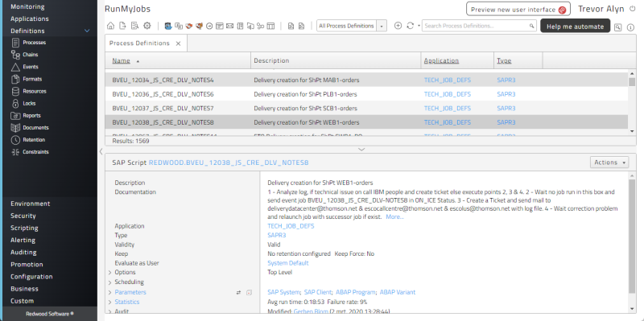
Task: Click the REDWOOD.BVEU_12038_JS_CRE_DLV_NOTES8 link
Action: point(229,163)
